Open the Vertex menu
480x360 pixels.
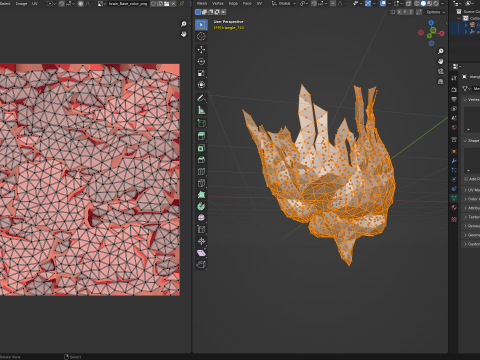(218, 3)
